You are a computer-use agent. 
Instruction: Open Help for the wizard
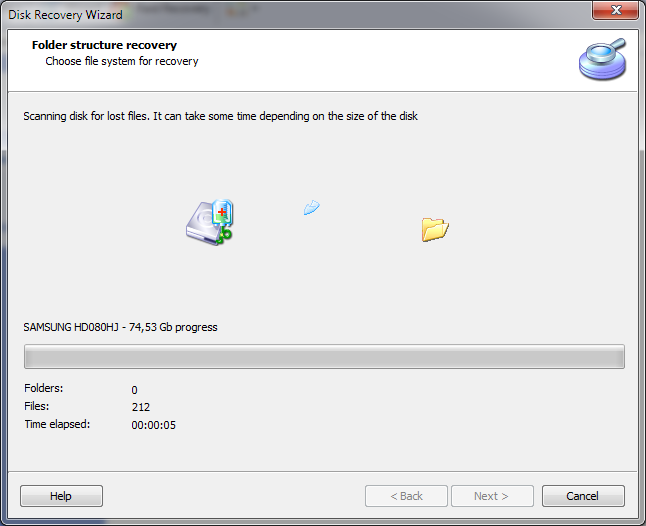[61, 496]
